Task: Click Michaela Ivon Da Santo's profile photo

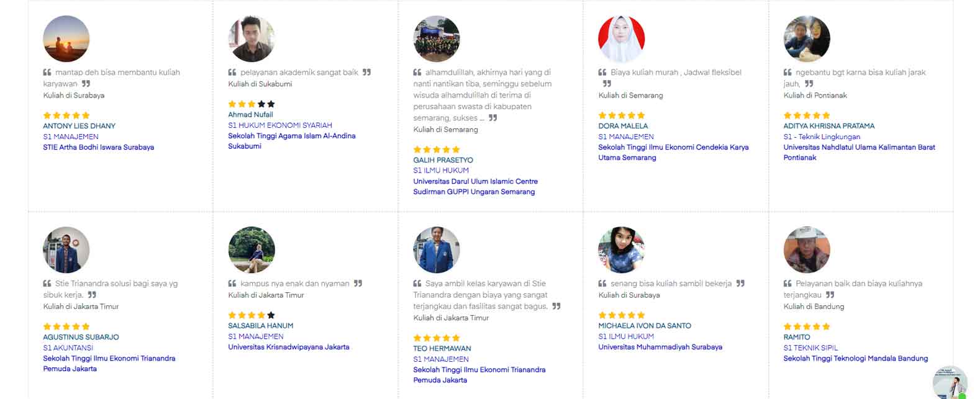Action: pos(622,250)
